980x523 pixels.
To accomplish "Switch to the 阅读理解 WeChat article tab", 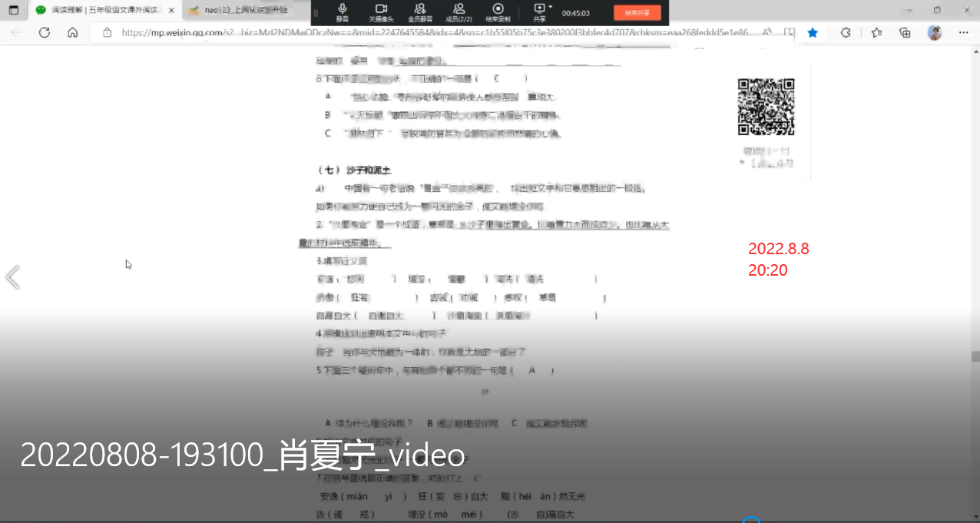I will (x=105, y=10).
